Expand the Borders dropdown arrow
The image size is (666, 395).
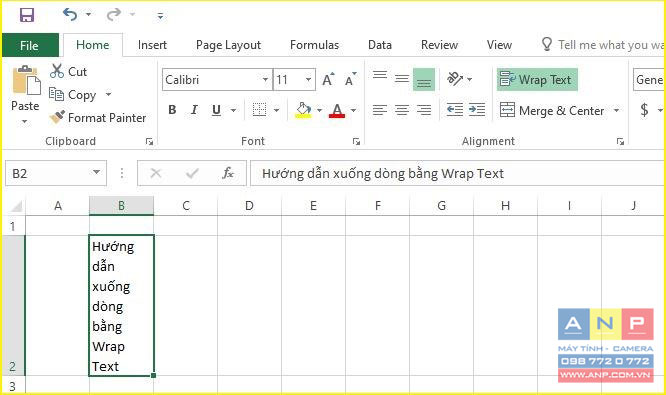[x=277, y=110]
